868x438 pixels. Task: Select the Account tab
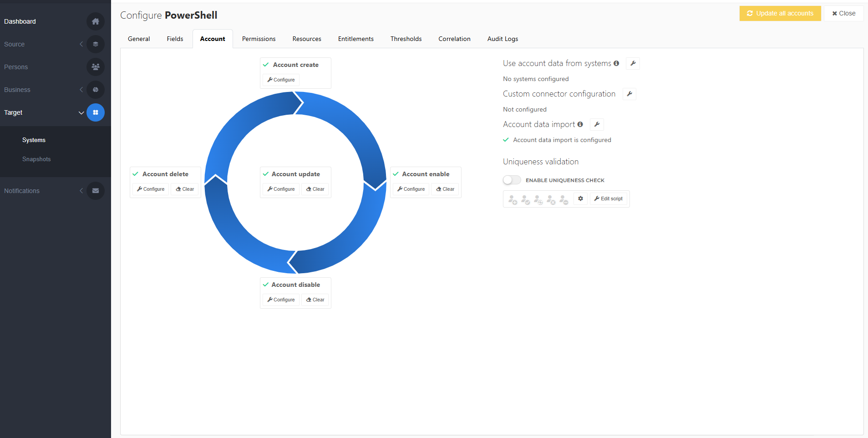213,39
